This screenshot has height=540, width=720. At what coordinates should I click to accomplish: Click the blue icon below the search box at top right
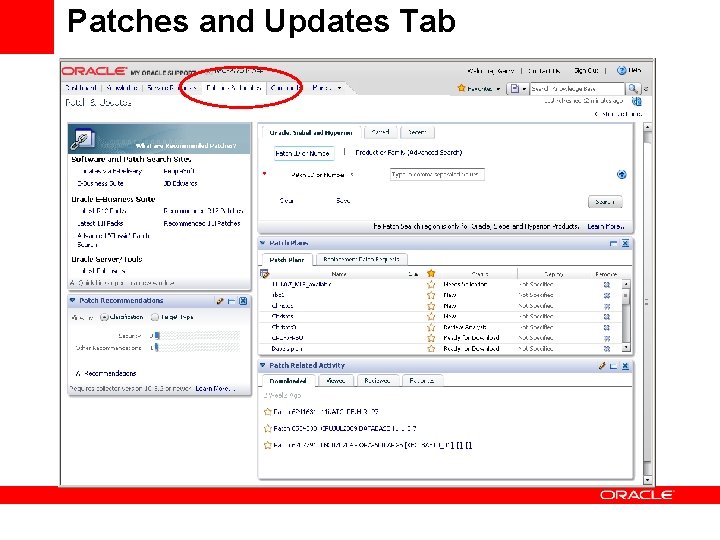pos(636,101)
